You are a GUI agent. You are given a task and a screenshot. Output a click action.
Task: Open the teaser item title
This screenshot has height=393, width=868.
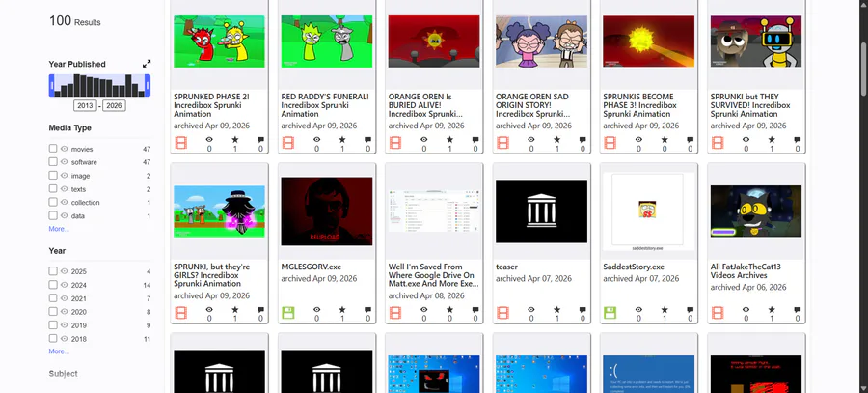506,267
